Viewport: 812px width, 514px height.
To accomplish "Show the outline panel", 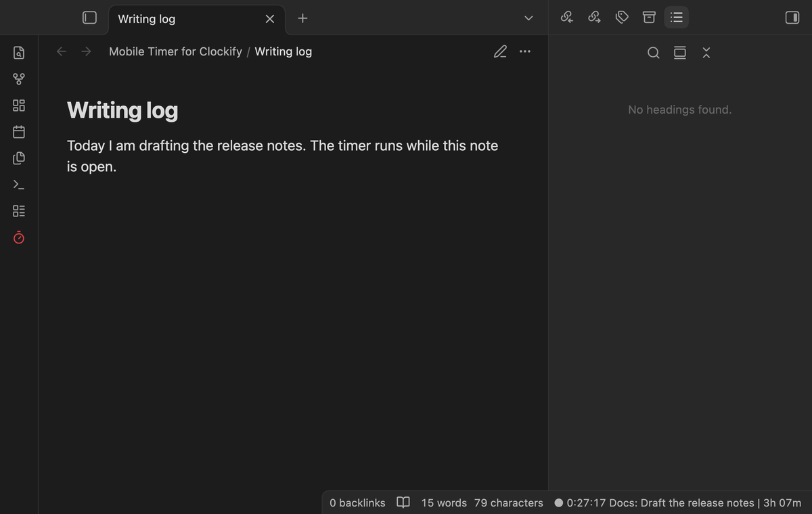I will pyautogui.click(x=676, y=18).
